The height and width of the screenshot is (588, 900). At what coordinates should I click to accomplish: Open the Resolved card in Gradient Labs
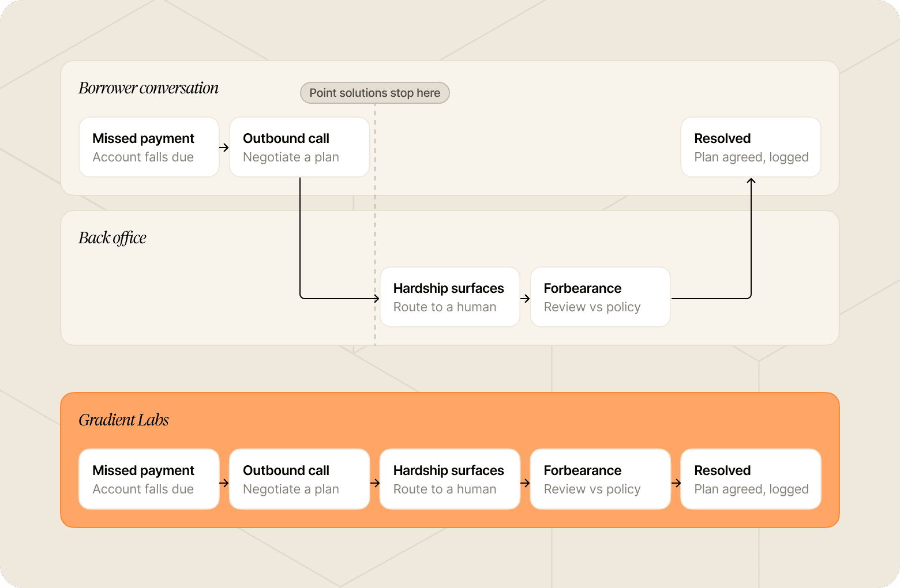(x=751, y=479)
